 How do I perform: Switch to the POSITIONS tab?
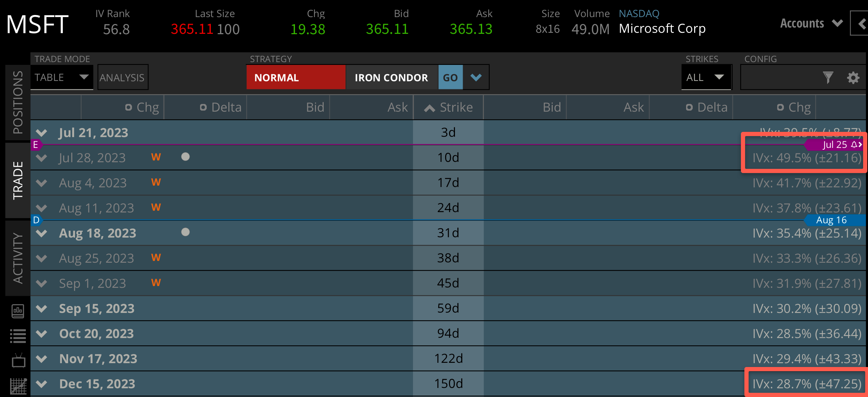[x=18, y=103]
